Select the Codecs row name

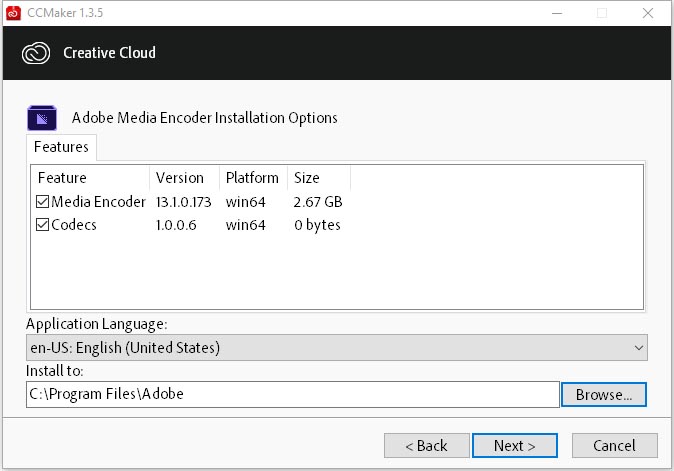tap(74, 225)
